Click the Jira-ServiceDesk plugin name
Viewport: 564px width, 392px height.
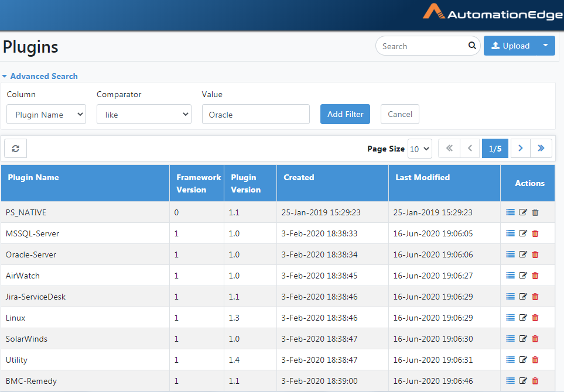(x=36, y=297)
